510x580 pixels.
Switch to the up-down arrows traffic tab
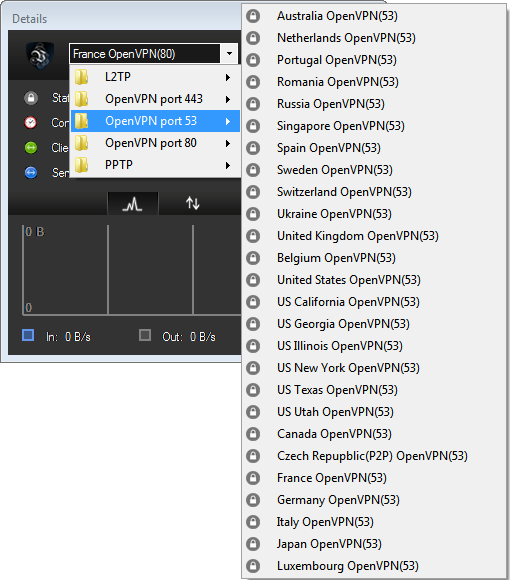pyautogui.click(x=193, y=203)
